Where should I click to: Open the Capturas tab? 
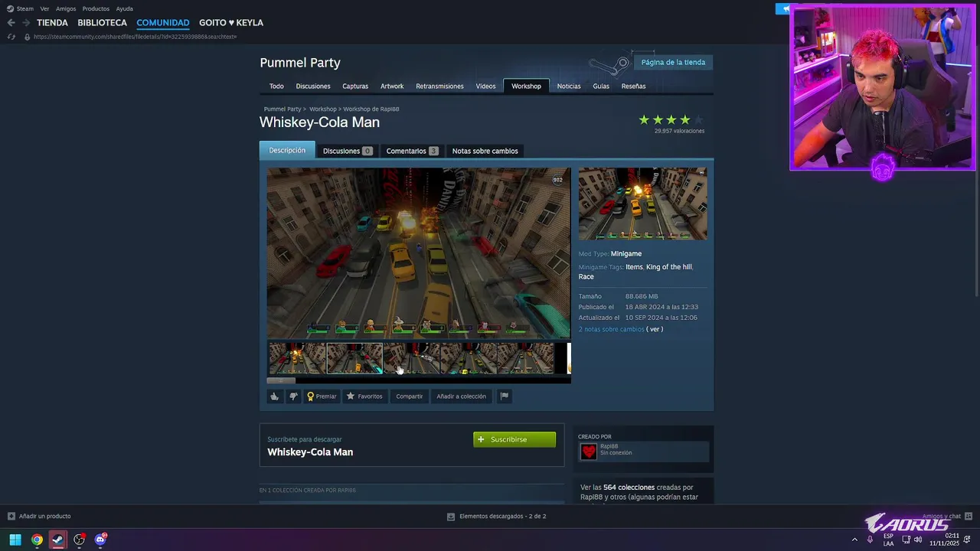click(355, 86)
